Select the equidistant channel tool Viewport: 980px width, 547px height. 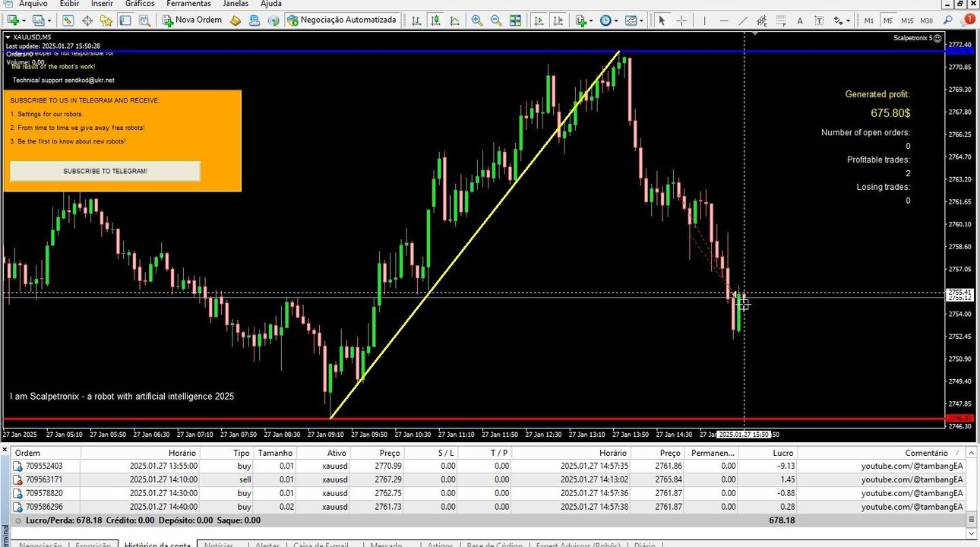coord(762,21)
